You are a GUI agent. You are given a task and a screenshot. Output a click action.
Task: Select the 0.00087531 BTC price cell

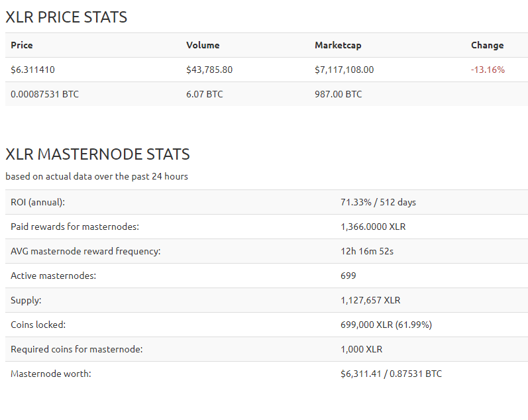coord(45,94)
